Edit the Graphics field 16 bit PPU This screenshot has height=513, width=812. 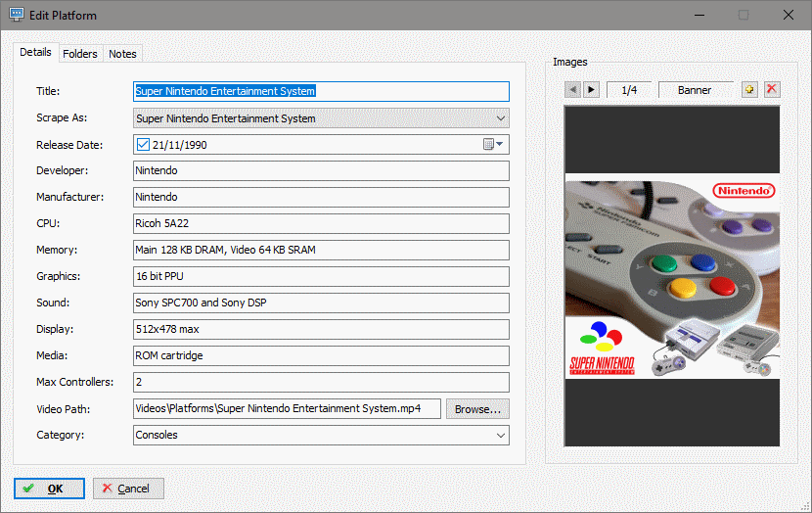pyautogui.click(x=321, y=276)
